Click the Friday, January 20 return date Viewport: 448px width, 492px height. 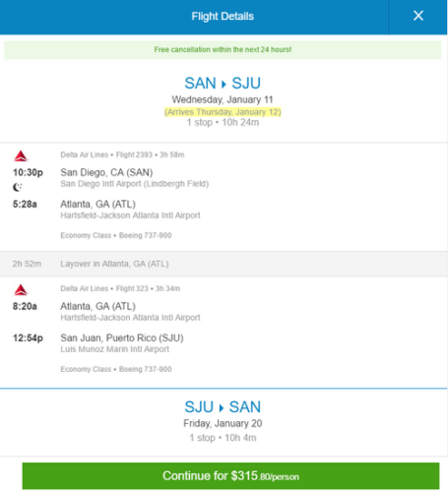pos(223,423)
